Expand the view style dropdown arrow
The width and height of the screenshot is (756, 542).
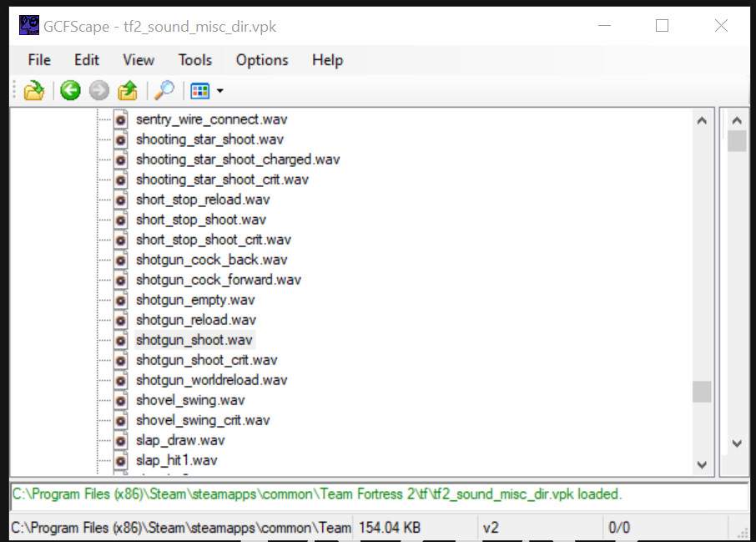[x=219, y=91]
